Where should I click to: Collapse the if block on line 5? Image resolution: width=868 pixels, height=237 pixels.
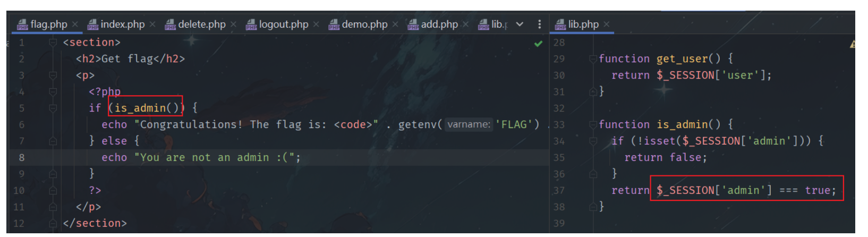[x=53, y=108]
